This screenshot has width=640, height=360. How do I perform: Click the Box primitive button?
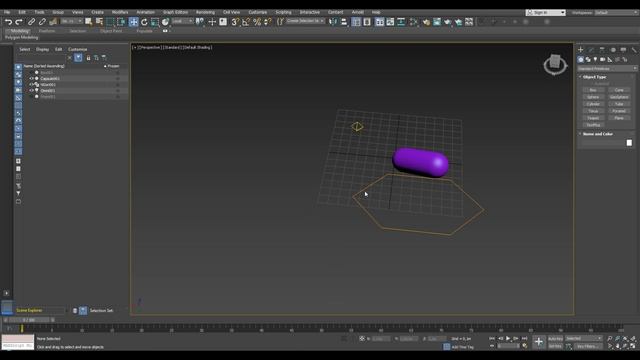pos(593,90)
